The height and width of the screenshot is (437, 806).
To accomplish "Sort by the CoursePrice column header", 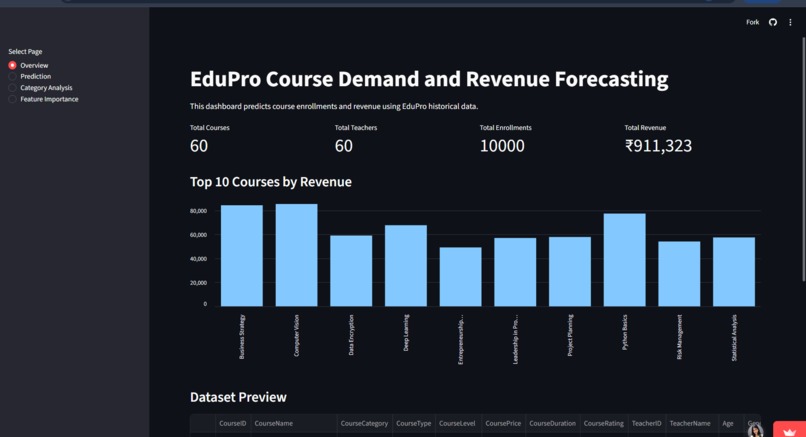I will 503,424.
